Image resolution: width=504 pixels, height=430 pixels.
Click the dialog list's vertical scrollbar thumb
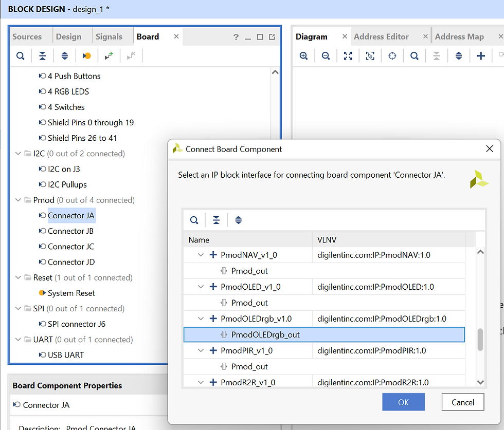coord(480,340)
